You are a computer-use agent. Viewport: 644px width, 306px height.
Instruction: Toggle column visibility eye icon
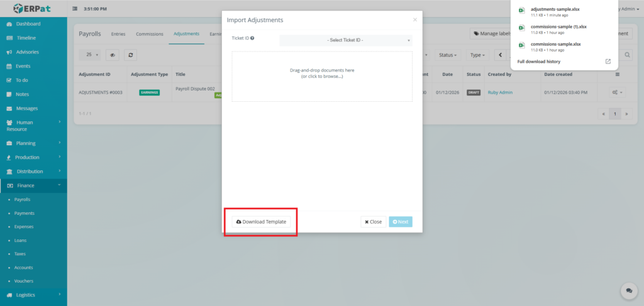click(112, 55)
